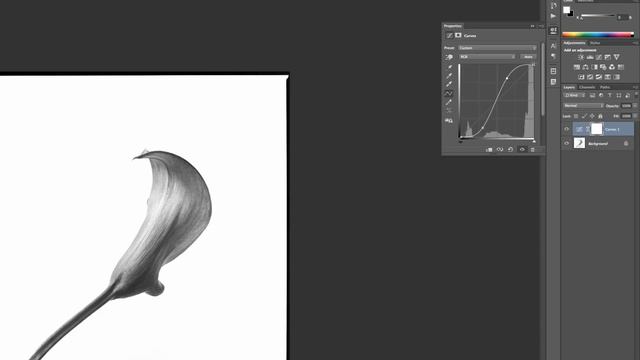The width and height of the screenshot is (640, 360).
Task: Select the Properties panel tab
Action: point(453,26)
